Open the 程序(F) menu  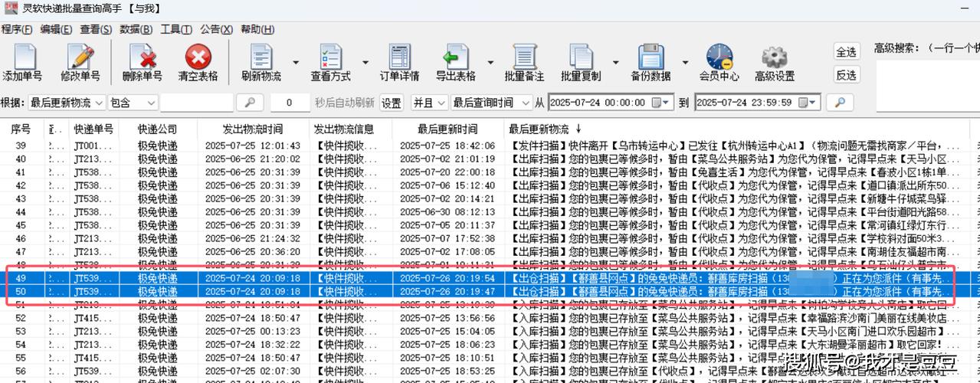tap(16, 29)
